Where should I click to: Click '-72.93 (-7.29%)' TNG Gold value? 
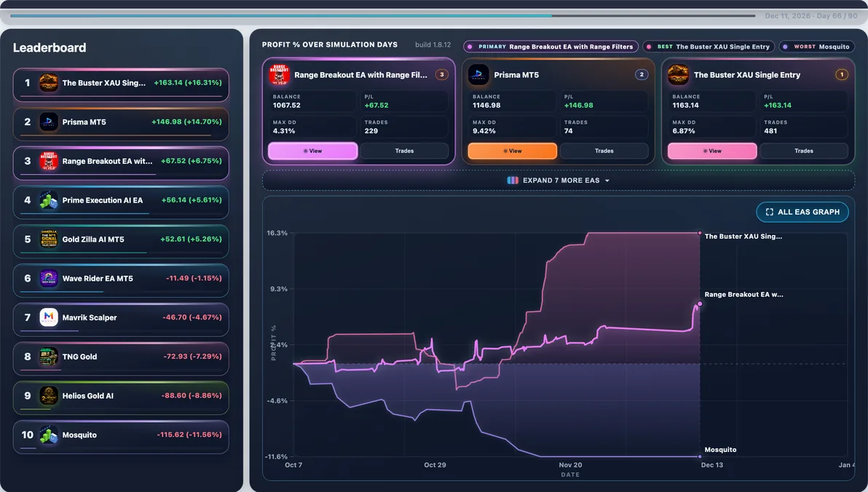tap(192, 357)
